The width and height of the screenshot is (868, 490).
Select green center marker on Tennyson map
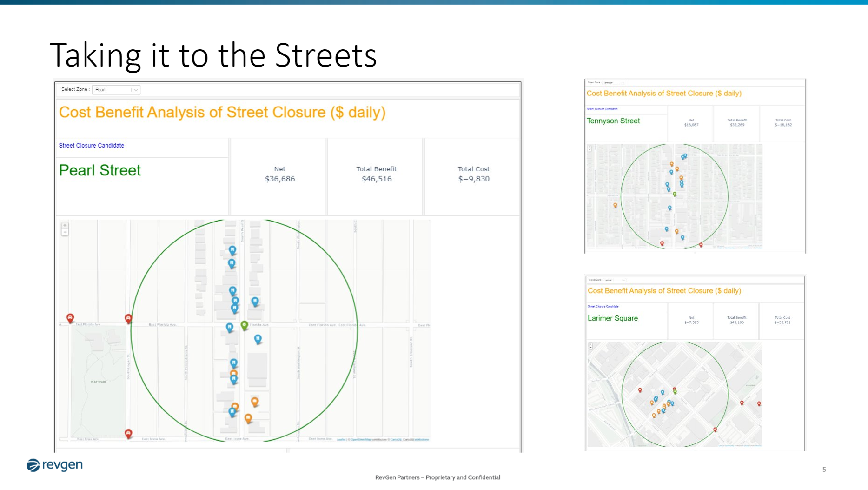[x=675, y=195]
